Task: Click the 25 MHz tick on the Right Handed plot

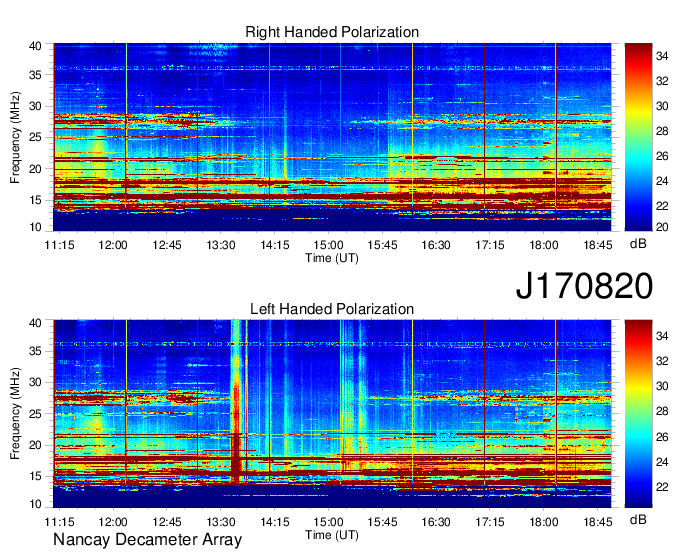Action: (35, 137)
